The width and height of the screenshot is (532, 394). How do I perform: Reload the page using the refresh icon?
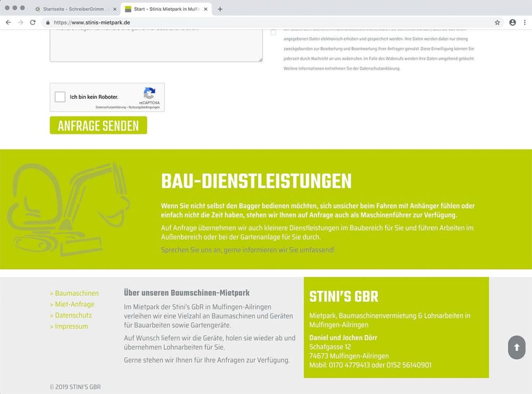point(33,22)
